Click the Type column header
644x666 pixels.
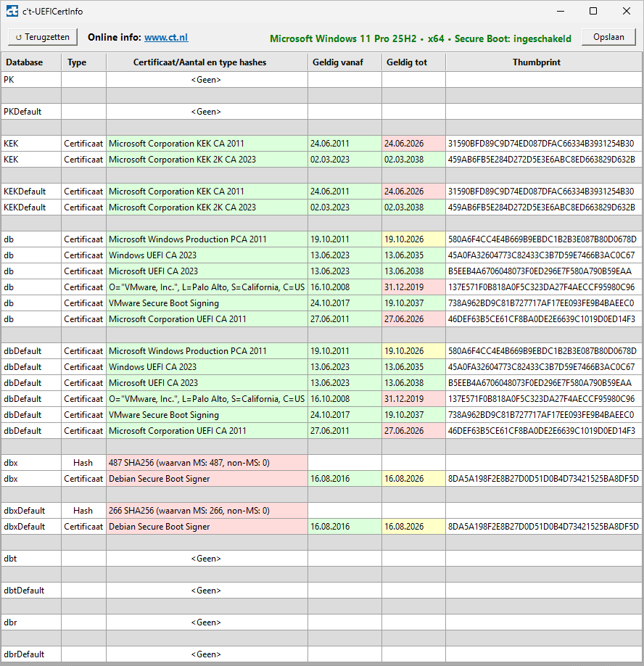(x=83, y=62)
